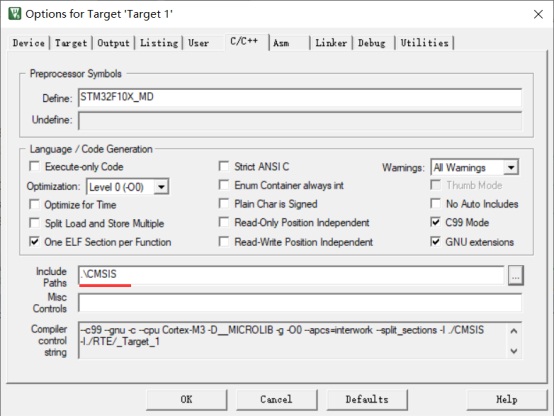Toggle No Auto Includes checkbox
The width and height of the screenshot is (554, 416).
pos(436,204)
